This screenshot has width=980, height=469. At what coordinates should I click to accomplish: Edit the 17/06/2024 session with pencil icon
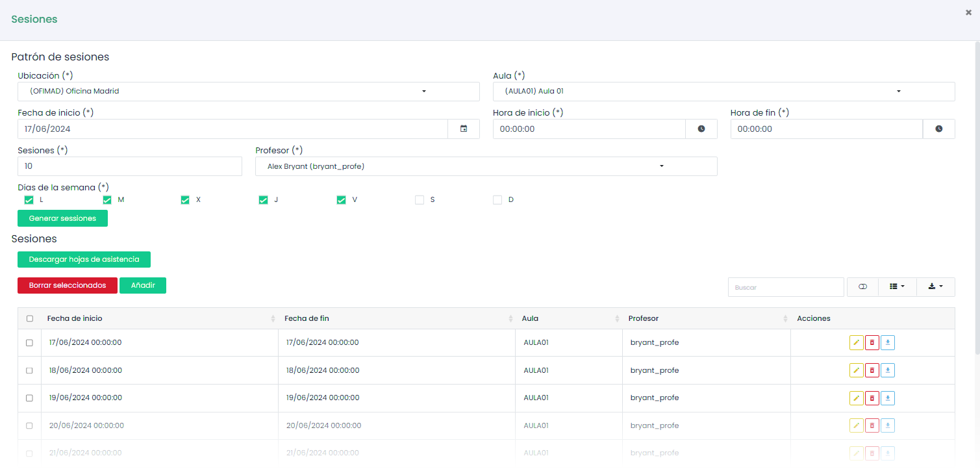point(856,342)
